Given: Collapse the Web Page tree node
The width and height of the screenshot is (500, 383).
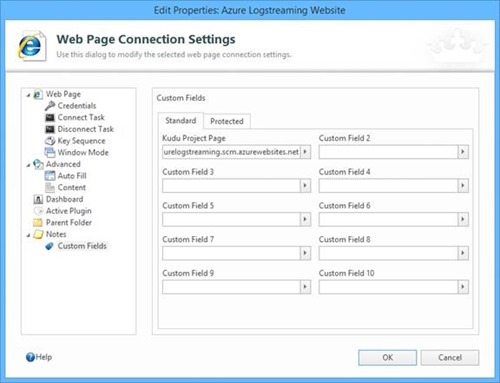Looking at the screenshot, I should point(29,95).
